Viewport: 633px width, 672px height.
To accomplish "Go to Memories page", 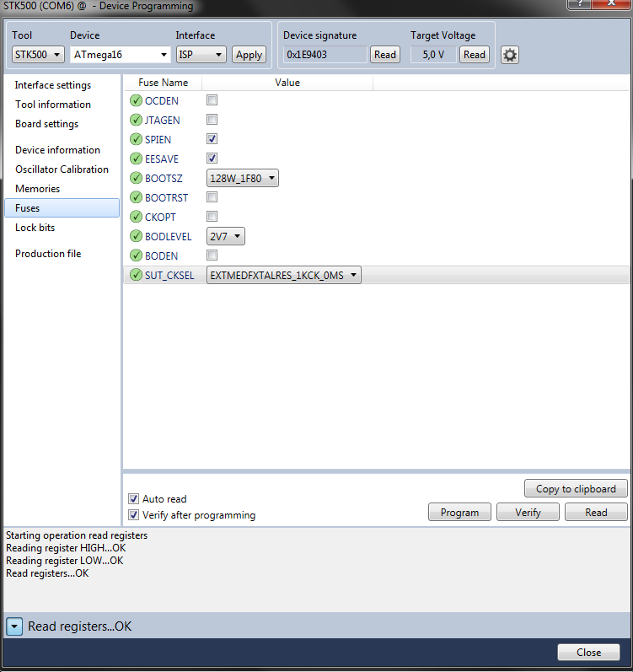I will point(38,189).
